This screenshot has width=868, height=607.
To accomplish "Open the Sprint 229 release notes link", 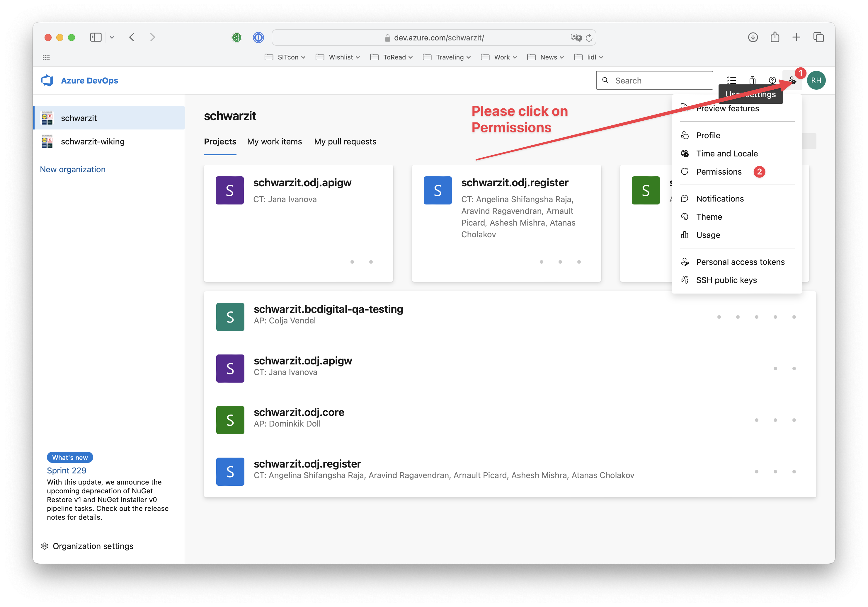I will 67,470.
